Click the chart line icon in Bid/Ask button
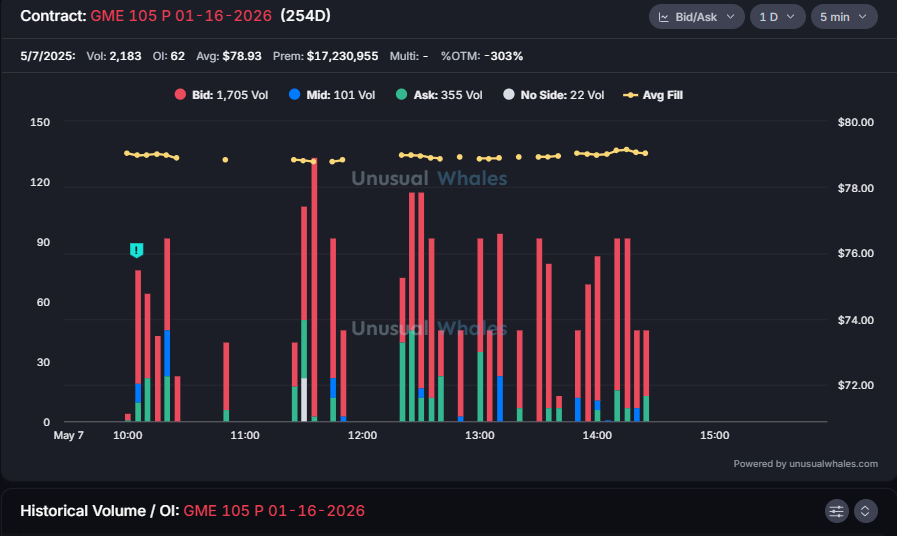The image size is (897, 536). click(x=664, y=17)
